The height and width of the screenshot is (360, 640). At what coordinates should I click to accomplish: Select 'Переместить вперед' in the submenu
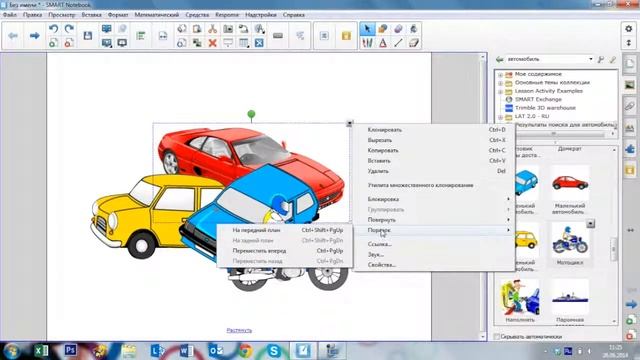pyautogui.click(x=285, y=251)
